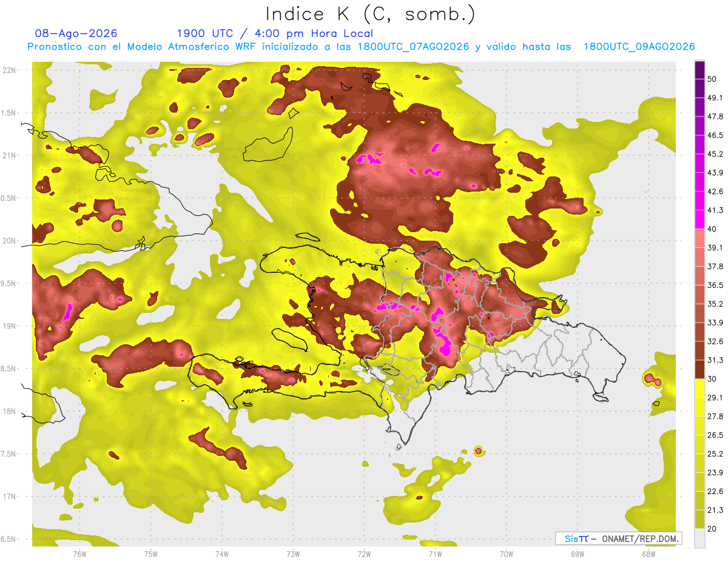The height and width of the screenshot is (562, 728).
Task: Click the colorbar value 32.6
Action: (716, 341)
